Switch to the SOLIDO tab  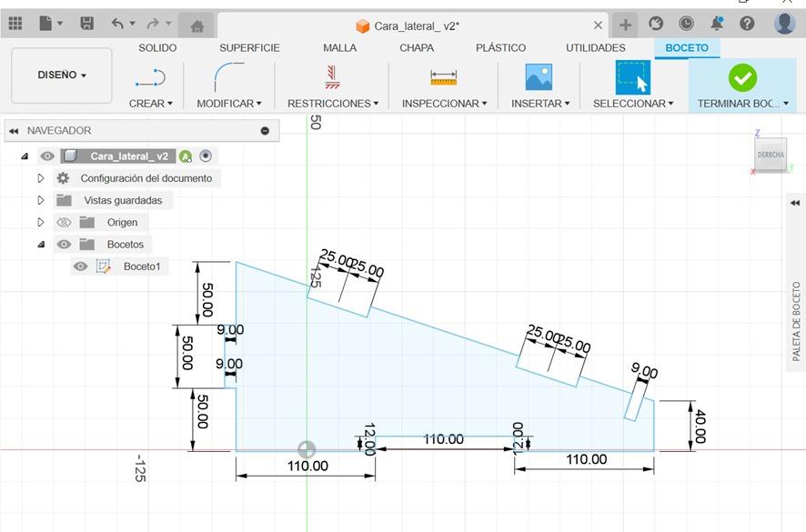pyautogui.click(x=157, y=48)
